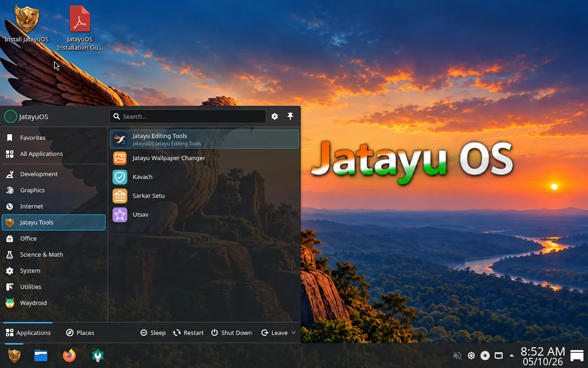Put the computer to Sleep
This screenshot has width=588, height=368.
pos(153,333)
